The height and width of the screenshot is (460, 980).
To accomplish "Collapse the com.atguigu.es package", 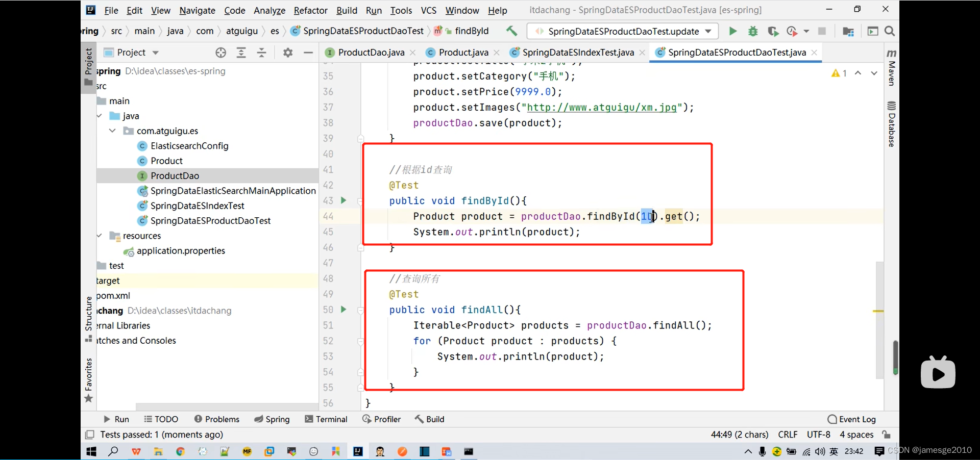I will pyautogui.click(x=112, y=131).
